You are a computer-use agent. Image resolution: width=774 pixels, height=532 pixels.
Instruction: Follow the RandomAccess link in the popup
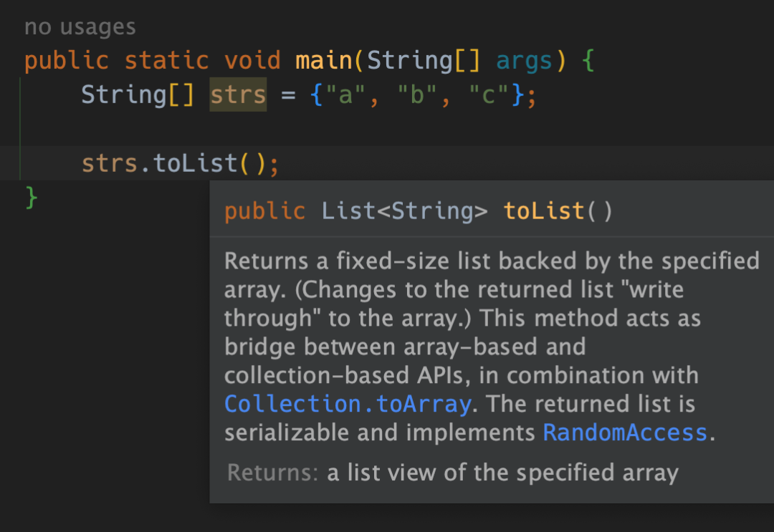coord(625,433)
